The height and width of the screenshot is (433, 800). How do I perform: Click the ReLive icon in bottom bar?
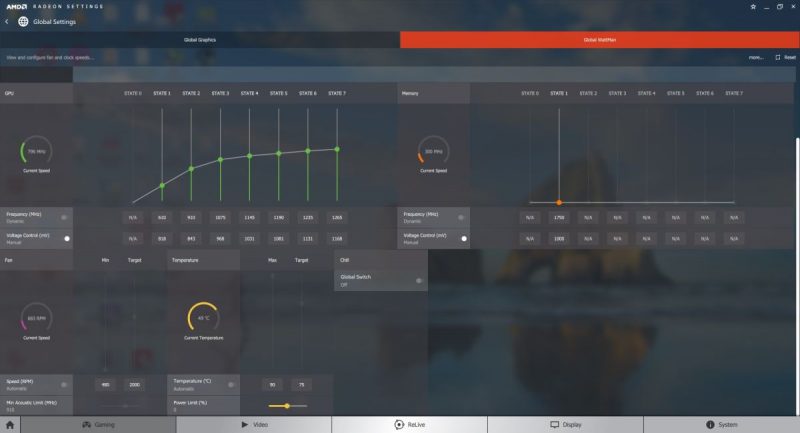399,424
